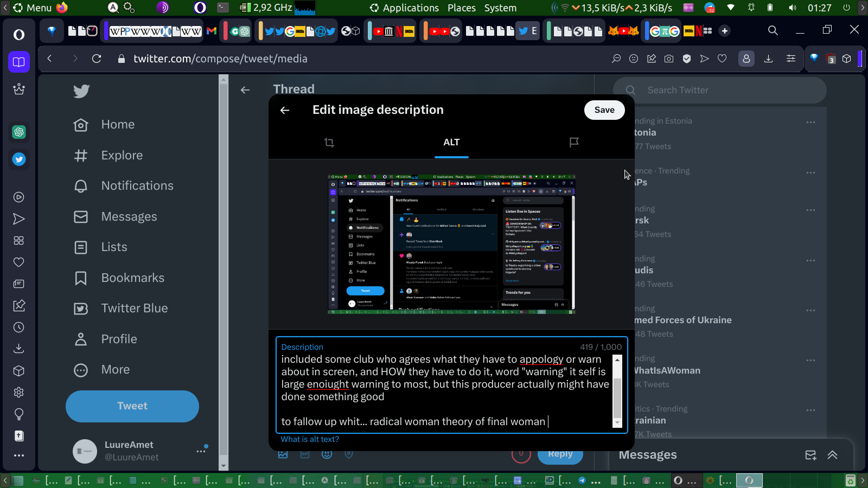Open the camera snapshot tool
The image size is (868, 488).
[669, 59]
